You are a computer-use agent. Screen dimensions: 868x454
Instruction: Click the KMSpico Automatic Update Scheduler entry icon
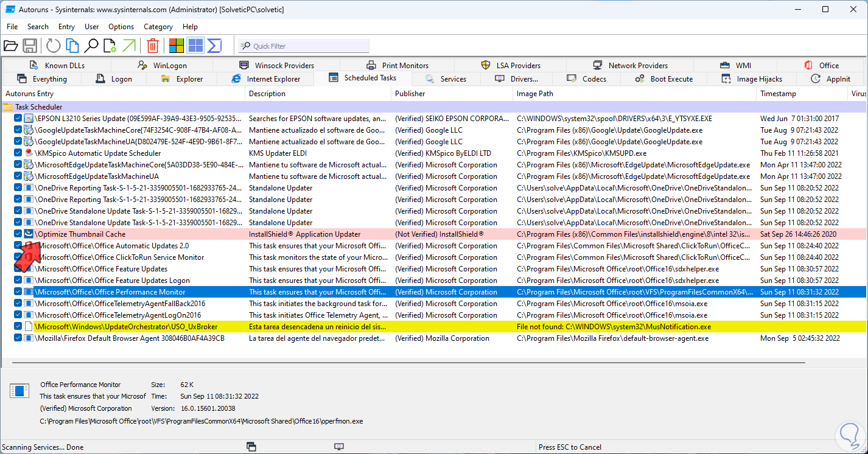click(x=29, y=153)
